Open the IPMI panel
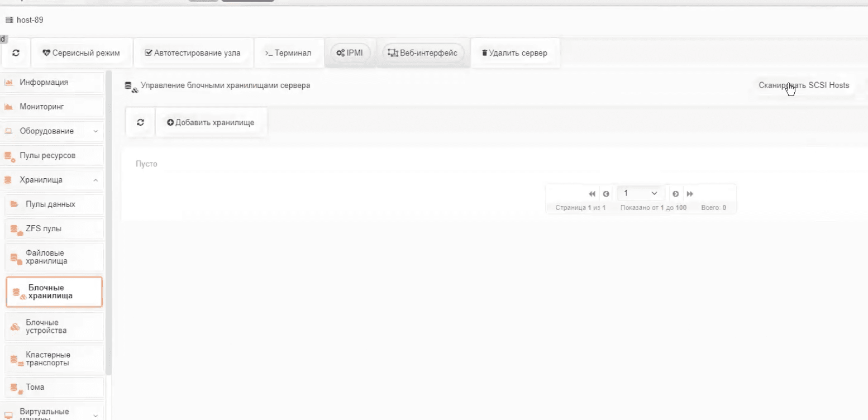Viewport: 868px width, 420px height. point(350,53)
